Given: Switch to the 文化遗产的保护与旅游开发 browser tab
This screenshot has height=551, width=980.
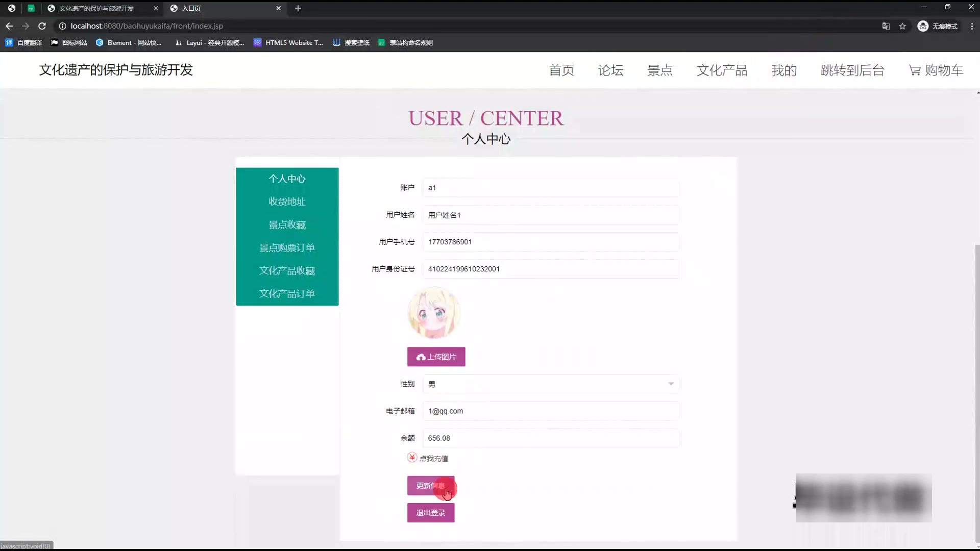Looking at the screenshot, I should 97,8.
